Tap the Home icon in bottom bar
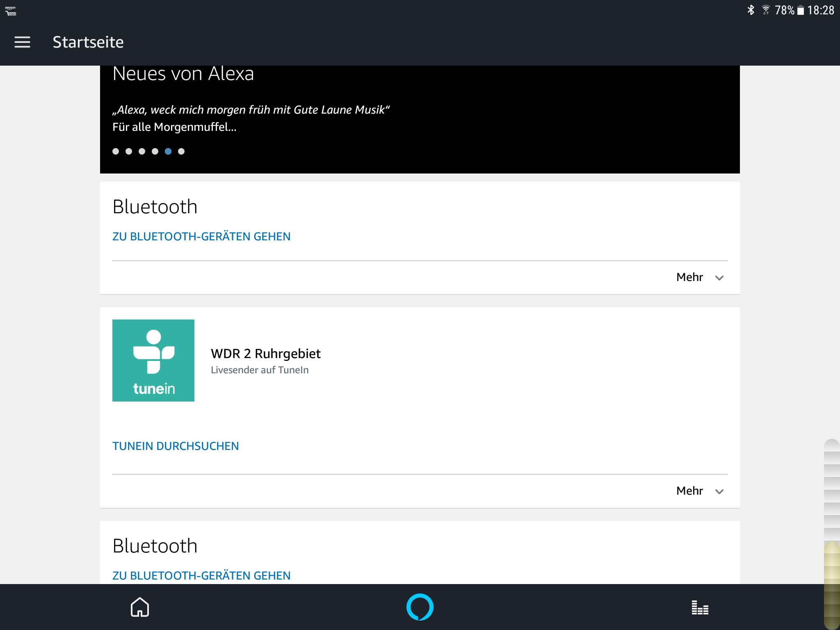Viewport: 840px width, 630px height. point(140,607)
